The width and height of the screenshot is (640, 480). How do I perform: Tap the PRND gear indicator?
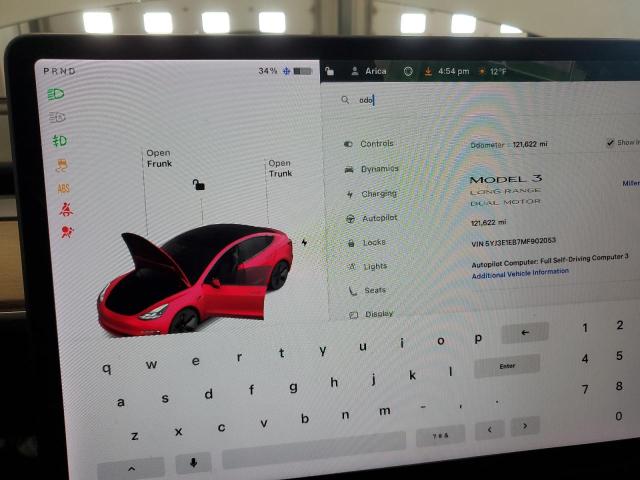pyautogui.click(x=59, y=71)
